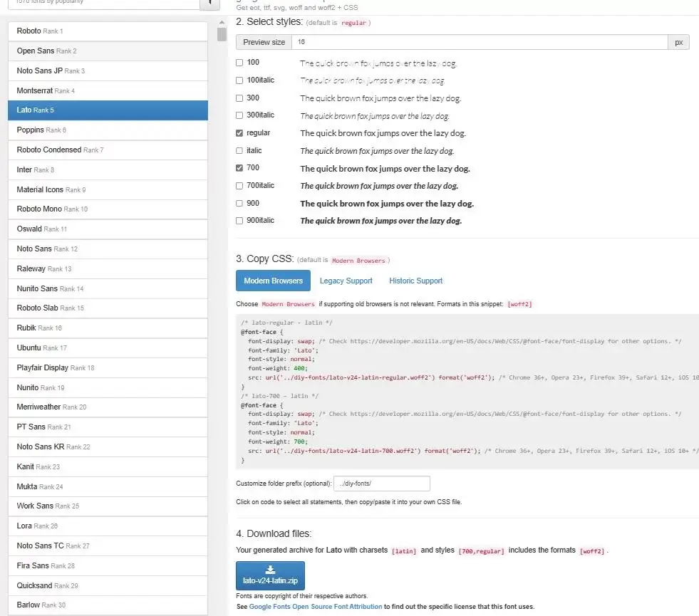This screenshot has width=699, height=616.
Task: Select Open Sans in the font list
Action: pyautogui.click(x=107, y=51)
